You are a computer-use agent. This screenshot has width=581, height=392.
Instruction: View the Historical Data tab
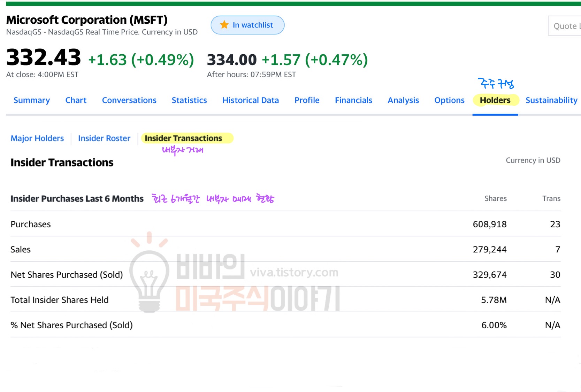251,100
